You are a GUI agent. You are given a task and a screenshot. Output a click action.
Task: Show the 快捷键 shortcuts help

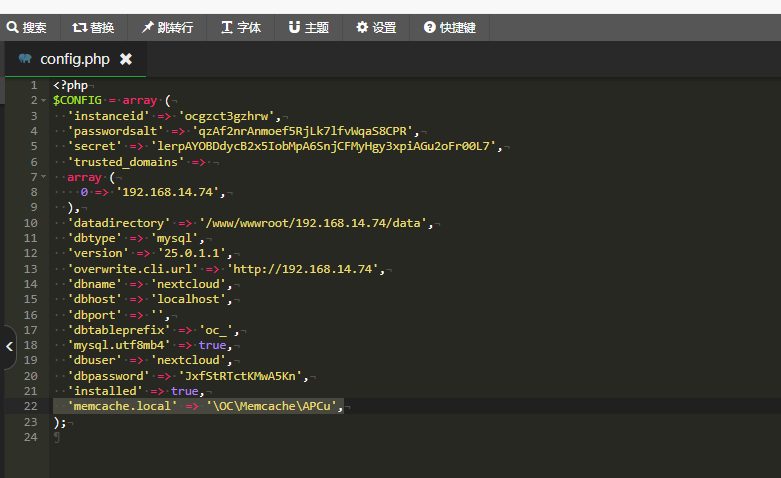pyautogui.click(x=450, y=28)
